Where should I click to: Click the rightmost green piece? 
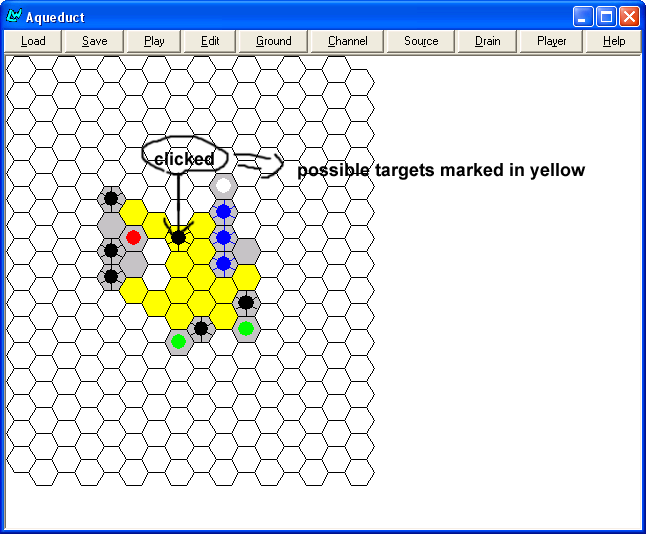[246, 328]
